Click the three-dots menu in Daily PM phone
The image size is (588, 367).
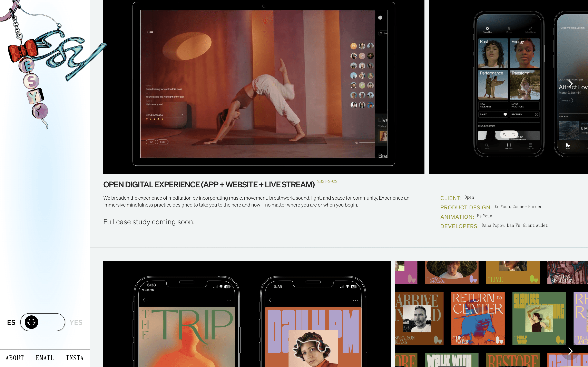355,300
